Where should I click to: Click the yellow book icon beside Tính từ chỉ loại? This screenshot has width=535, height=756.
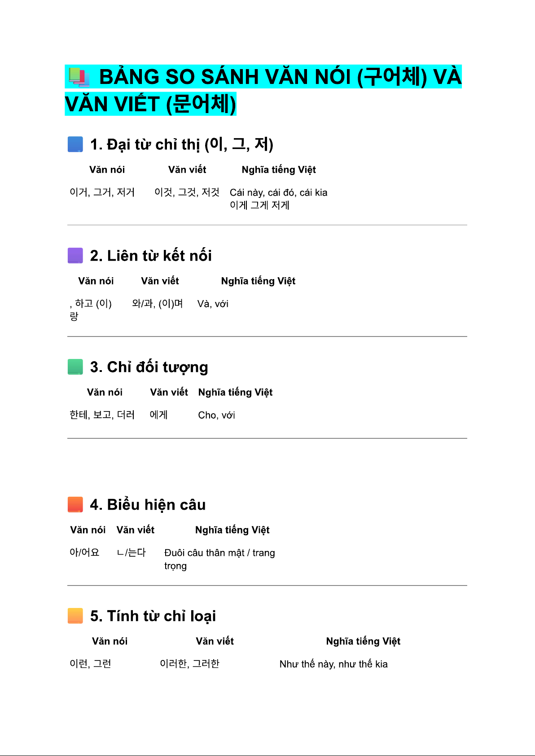tap(75, 616)
